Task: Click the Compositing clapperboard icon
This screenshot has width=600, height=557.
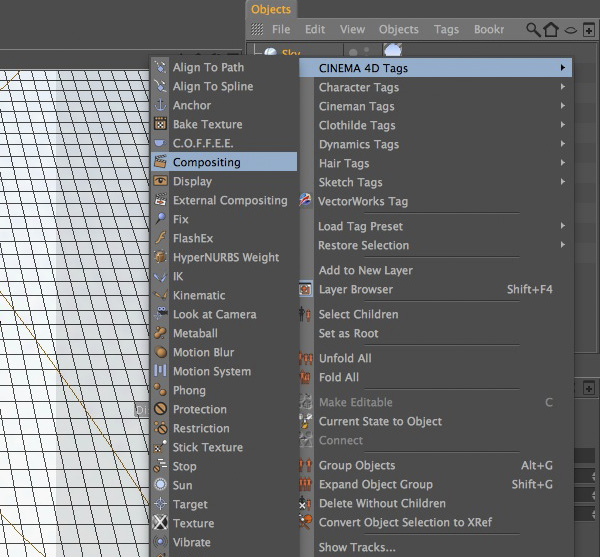Action: pos(160,162)
